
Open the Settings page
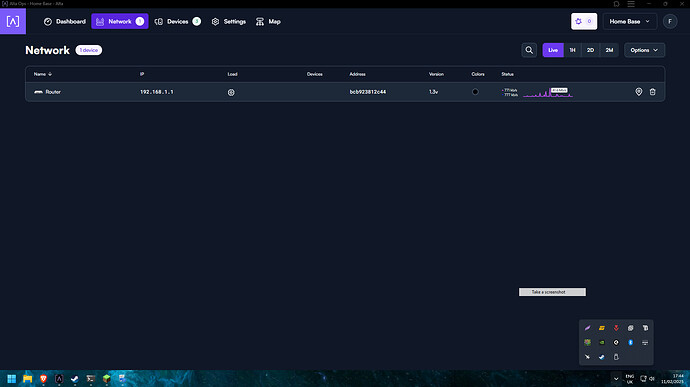228,21
